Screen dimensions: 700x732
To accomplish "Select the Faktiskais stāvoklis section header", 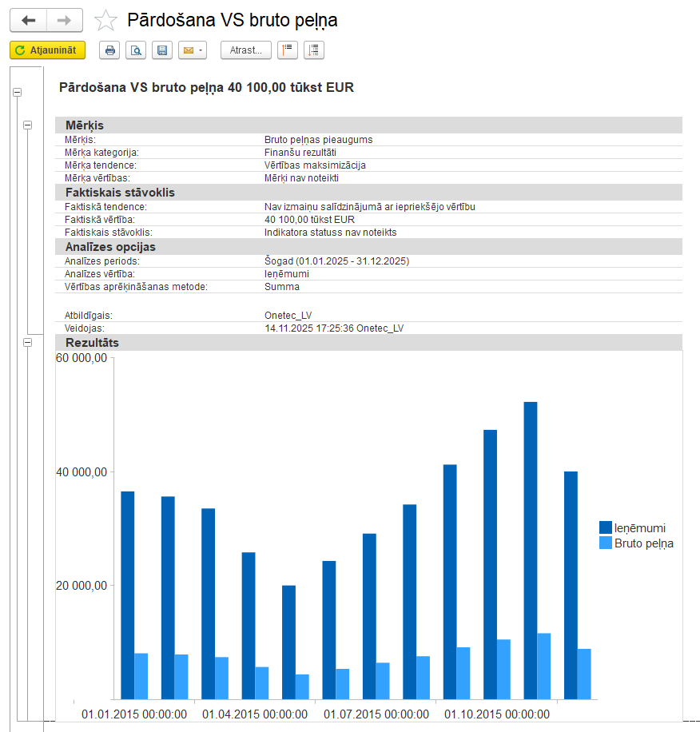I will coord(120,193).
